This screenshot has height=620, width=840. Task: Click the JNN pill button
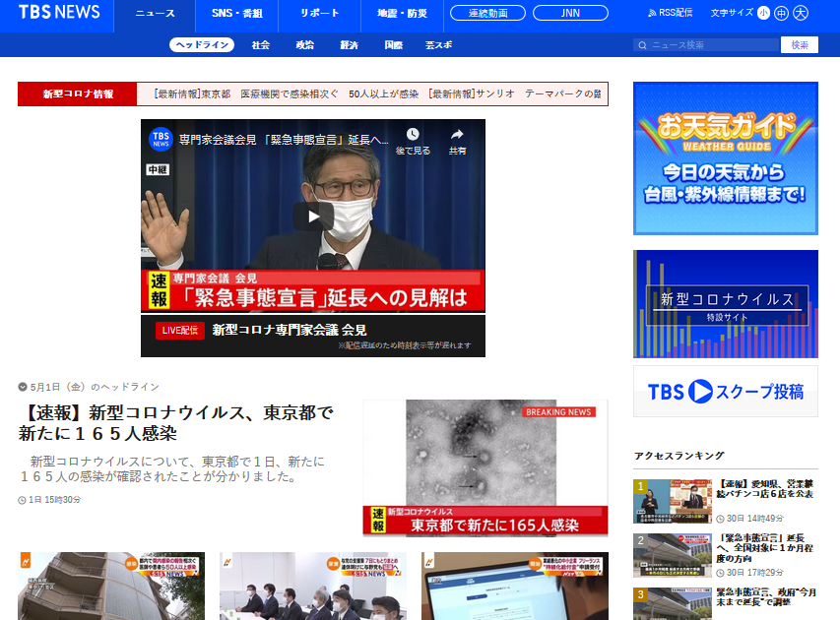pos(570,13)
